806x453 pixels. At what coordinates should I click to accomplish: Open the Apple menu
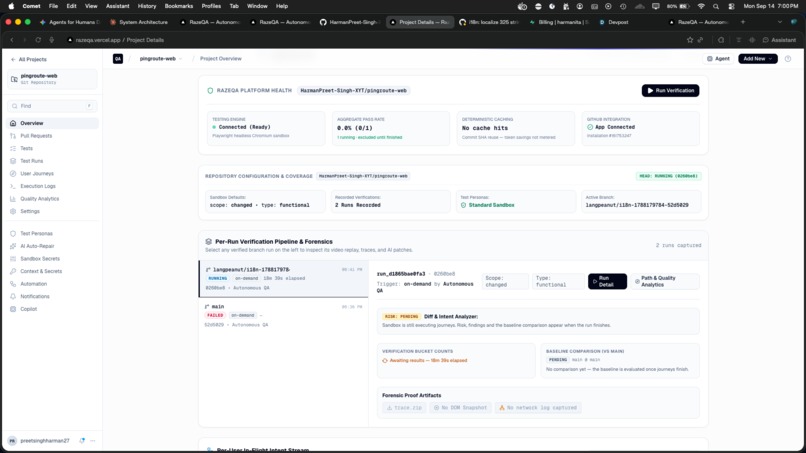point(11,6)
